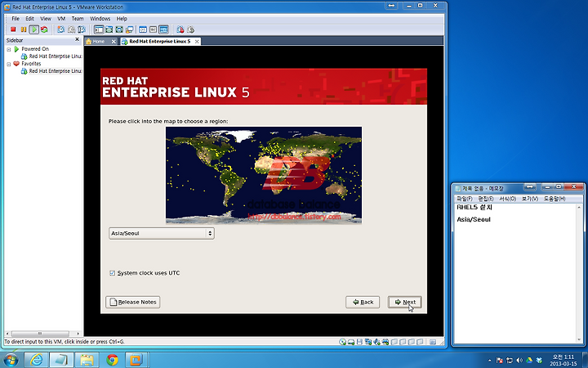This screenshot has height=368, width=588.
Task: Click the Unity mode toolbar icon
Action: pos(129,29)
